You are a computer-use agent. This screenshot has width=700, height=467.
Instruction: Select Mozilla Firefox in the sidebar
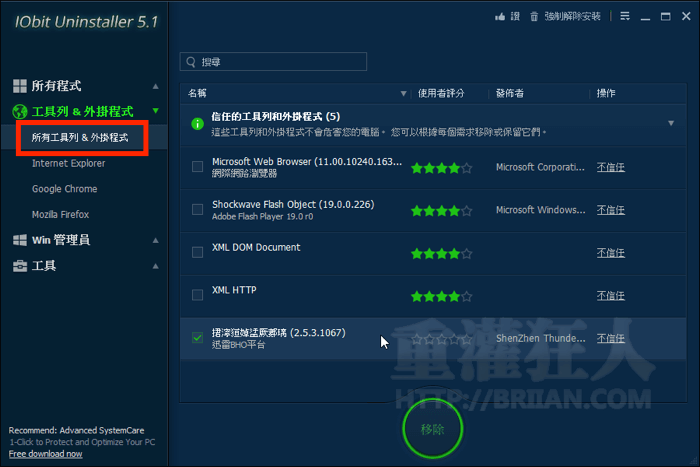tap(60, 215)
